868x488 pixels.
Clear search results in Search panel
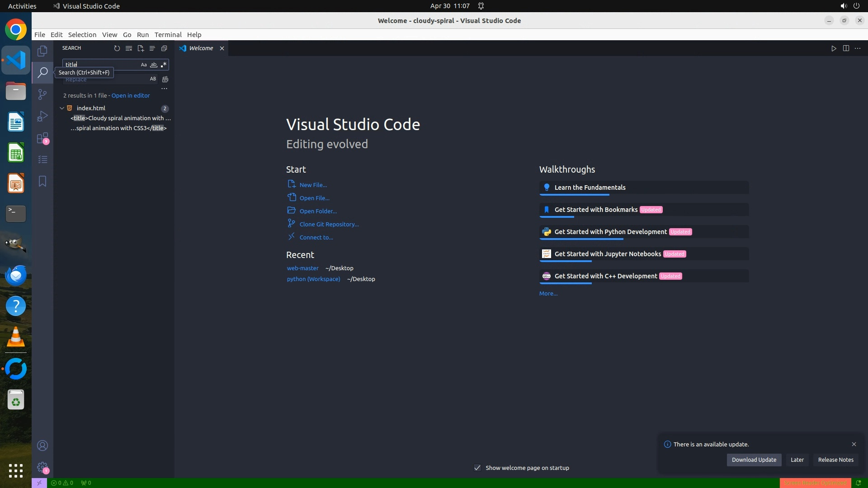pyautogui.click(x=129, y=48)
